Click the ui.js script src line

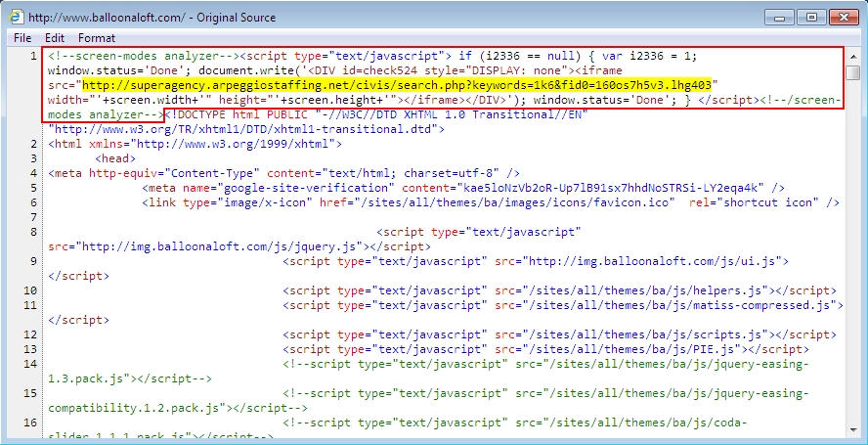536,261
